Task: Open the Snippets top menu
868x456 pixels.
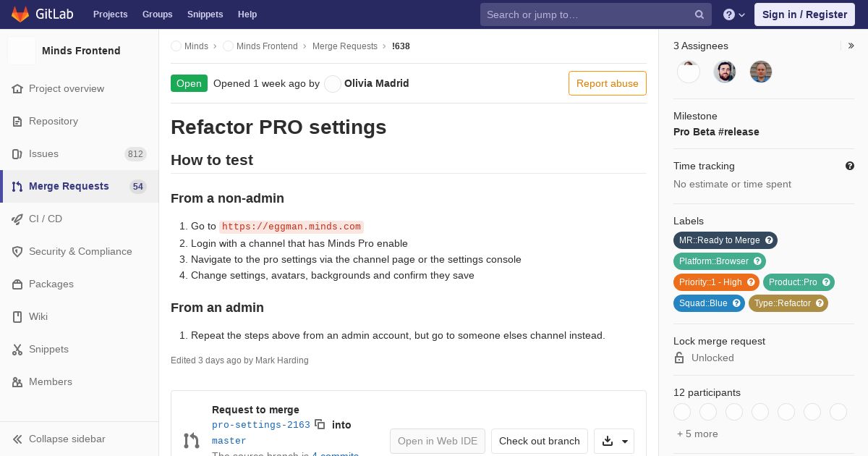Action: coord(205,14)
